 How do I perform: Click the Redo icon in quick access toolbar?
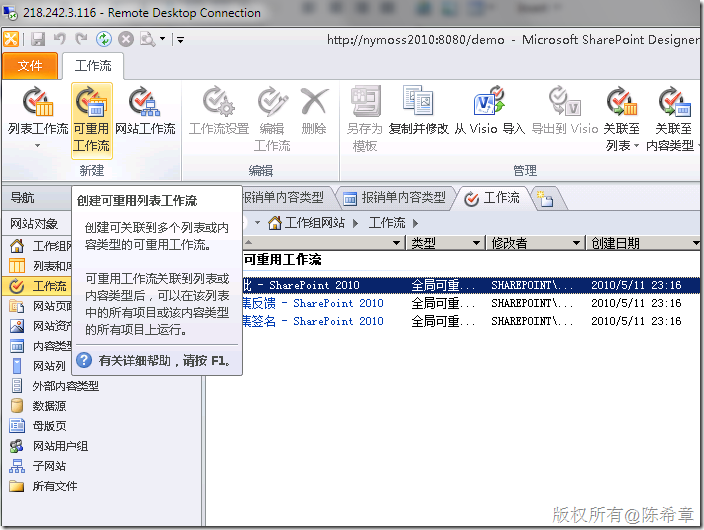(x=81, y=39)
